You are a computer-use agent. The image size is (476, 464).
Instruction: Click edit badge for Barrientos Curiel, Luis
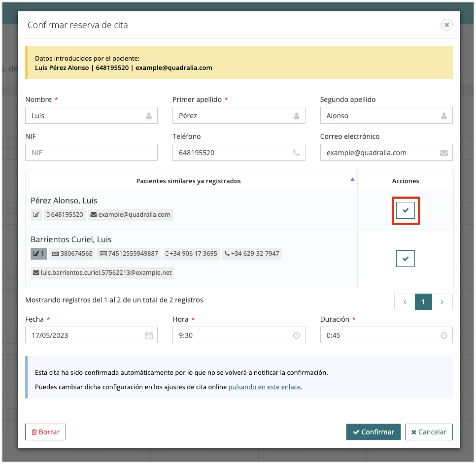coord(38,253)
